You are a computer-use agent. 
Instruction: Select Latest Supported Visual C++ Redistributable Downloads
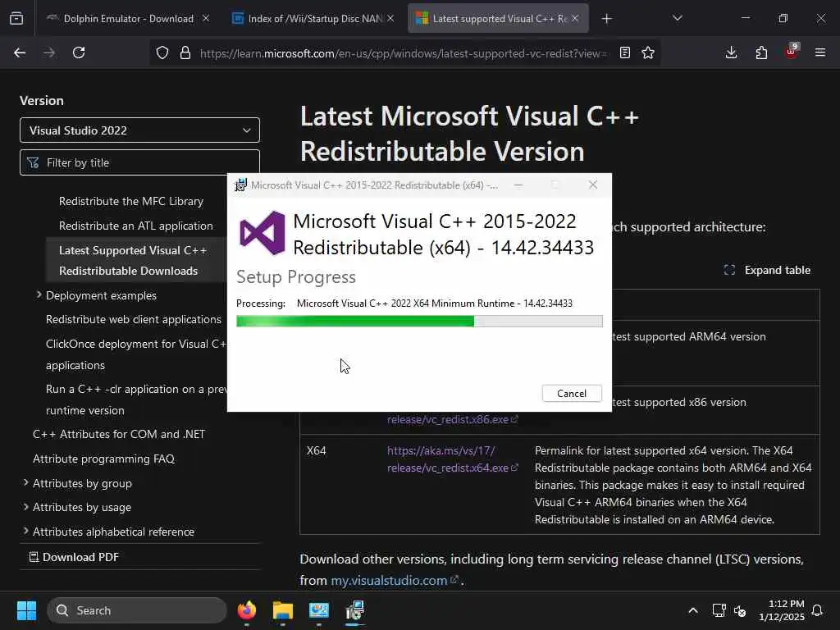133,260
